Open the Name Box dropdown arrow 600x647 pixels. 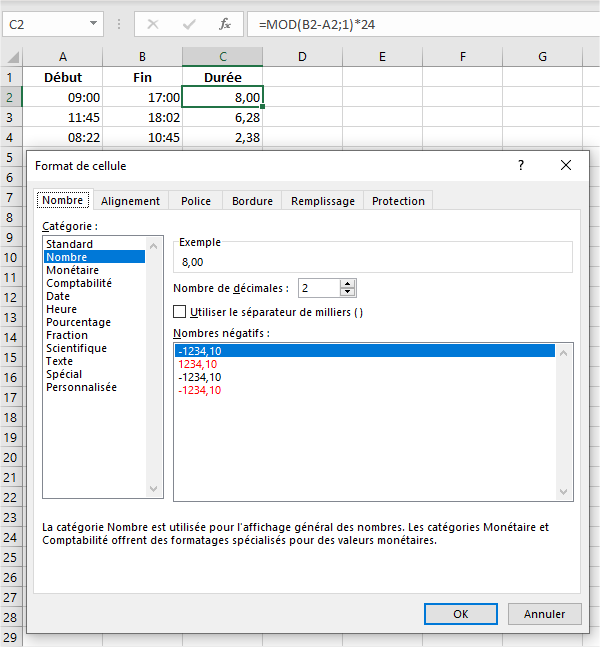(93, 24)
